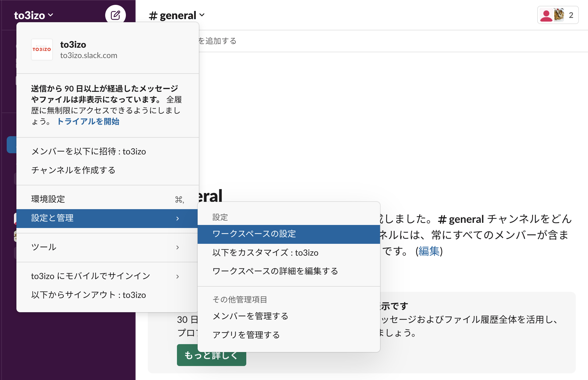Image resolution: width=588 pixels, height=380 pixels.
Task: Click ワークスペースの設定 in the submenu
Action: [x=255, y=234]
